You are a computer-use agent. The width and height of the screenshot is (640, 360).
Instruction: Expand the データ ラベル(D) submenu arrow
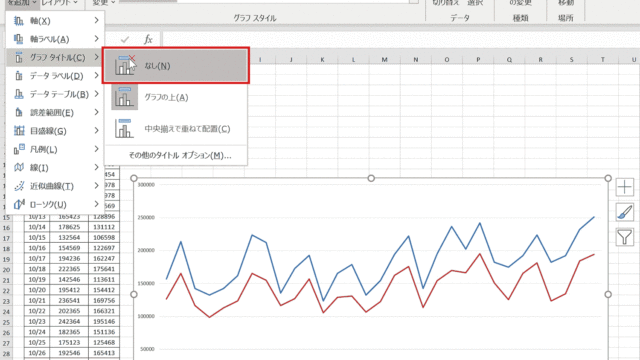click(96, 76)
